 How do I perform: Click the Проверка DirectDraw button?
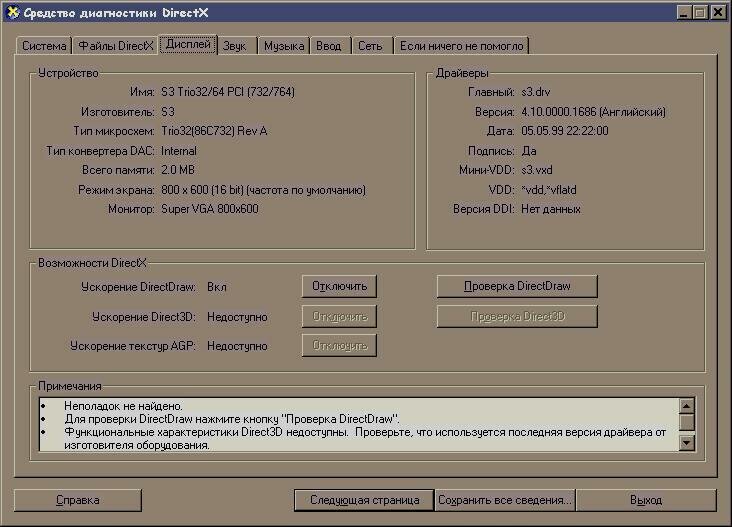(517, 286)
